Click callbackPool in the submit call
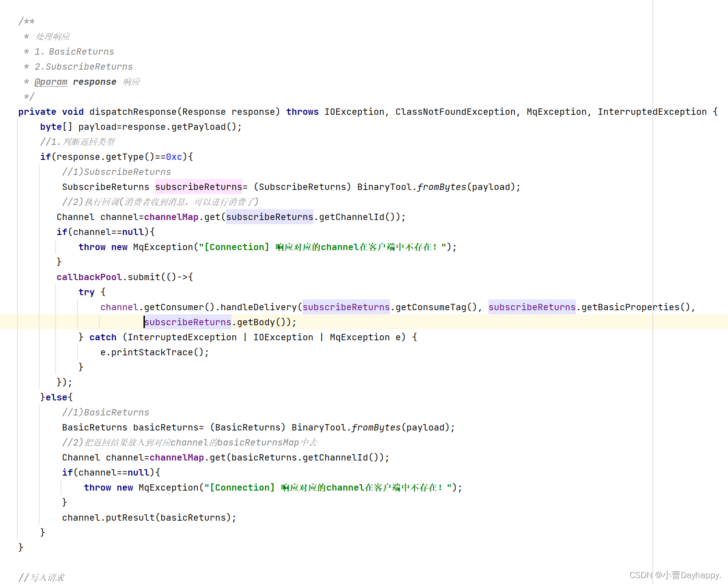The width and height of the screenshot is (728, 584). 89,277
